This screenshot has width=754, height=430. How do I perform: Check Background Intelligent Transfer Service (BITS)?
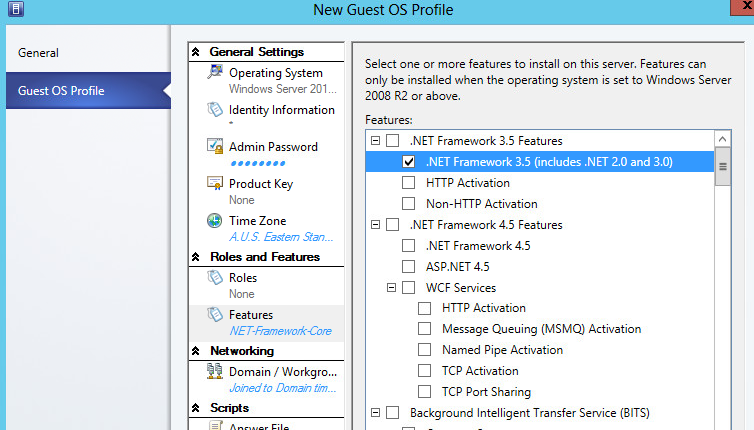[x=392, y=413]
